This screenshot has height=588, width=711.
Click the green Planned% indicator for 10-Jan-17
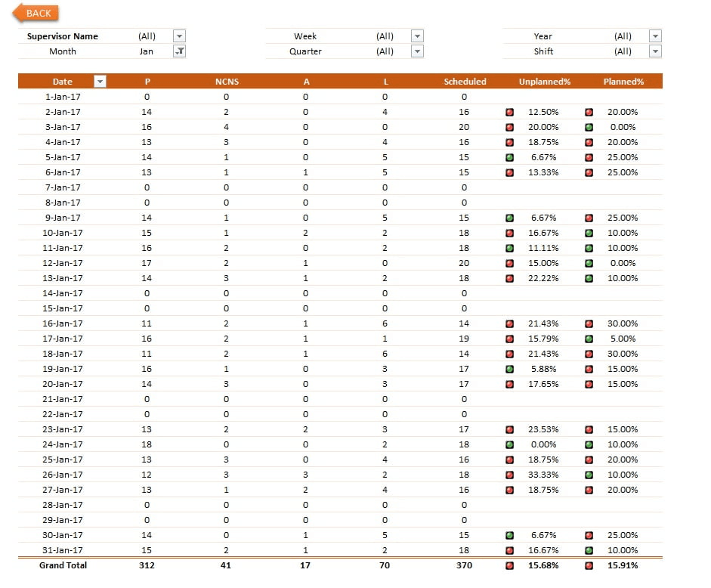tap(589, 233)
